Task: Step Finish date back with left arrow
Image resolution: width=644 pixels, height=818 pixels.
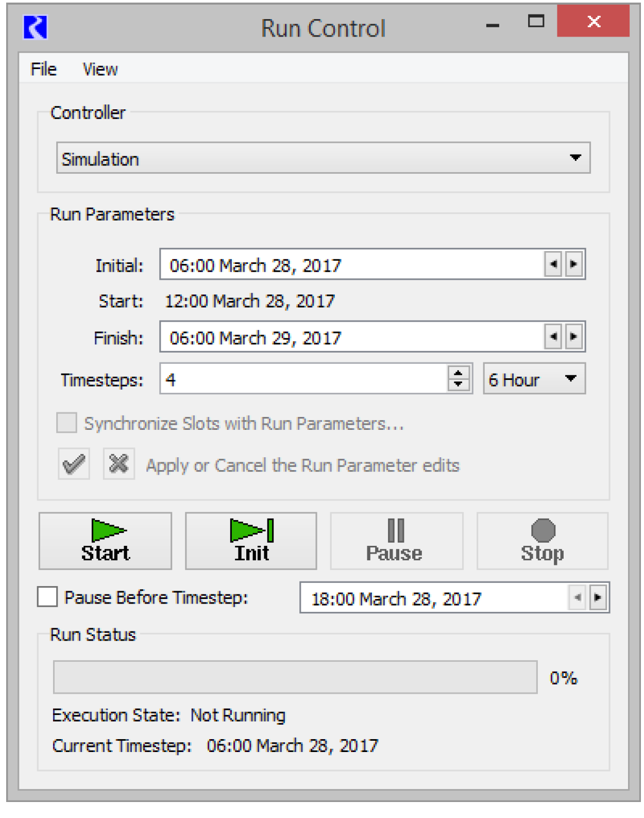Action: 553,337
